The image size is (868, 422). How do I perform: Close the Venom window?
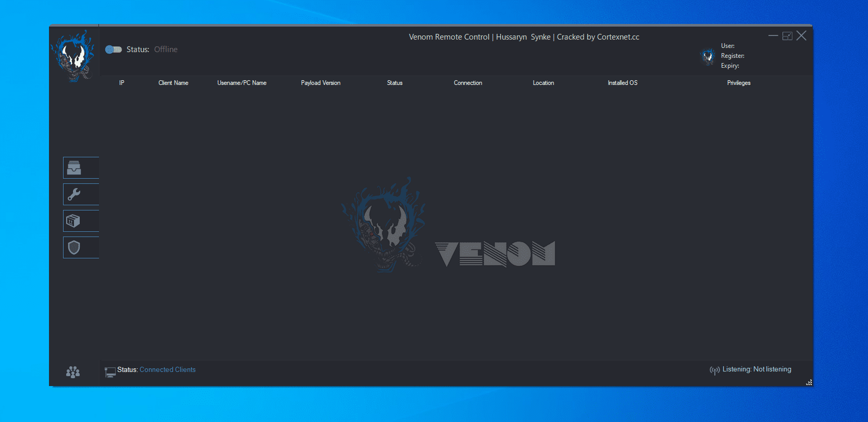point(801,35)
